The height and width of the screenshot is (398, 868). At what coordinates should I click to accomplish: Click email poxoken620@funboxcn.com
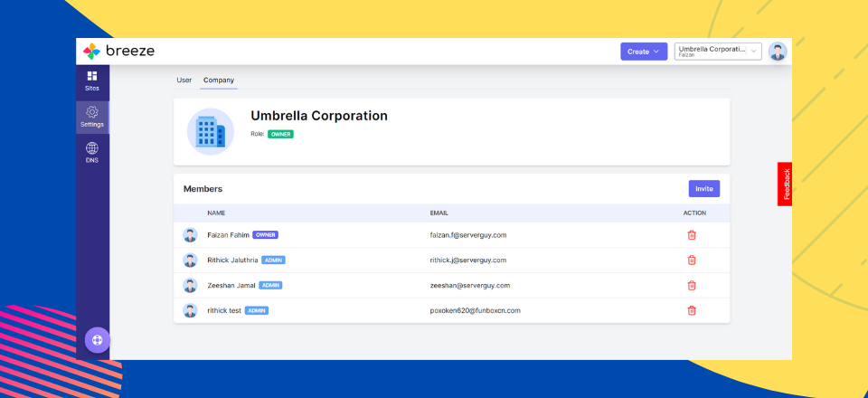475,310
